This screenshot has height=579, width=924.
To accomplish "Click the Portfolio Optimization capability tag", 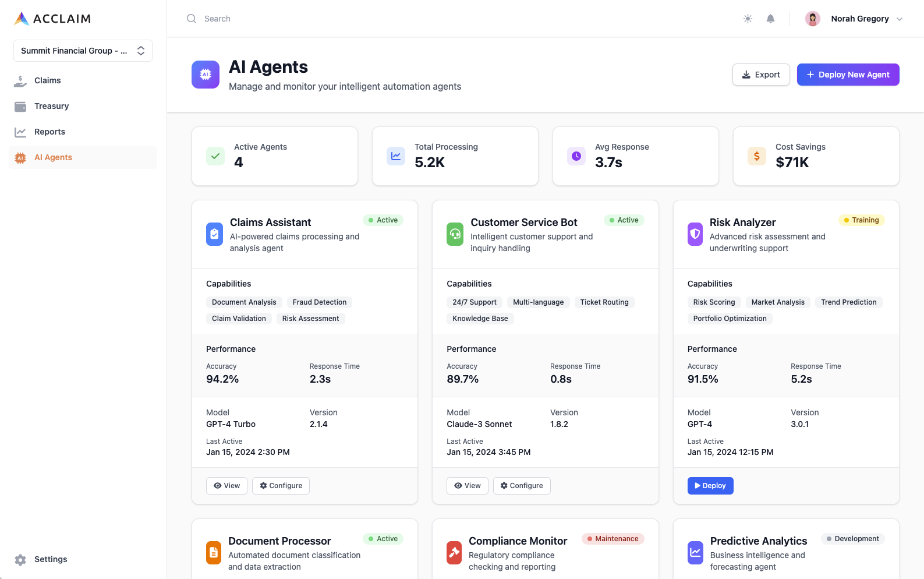I will [x=730, y=319].
